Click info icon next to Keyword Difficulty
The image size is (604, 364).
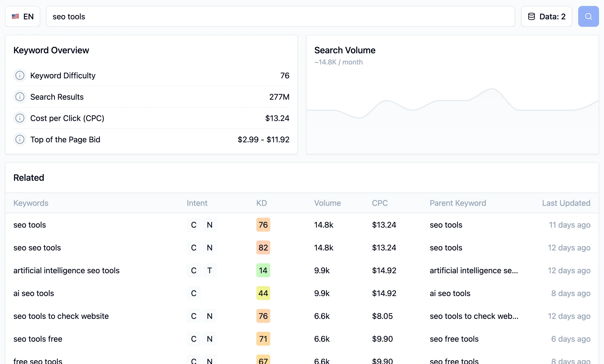point(20,75)
